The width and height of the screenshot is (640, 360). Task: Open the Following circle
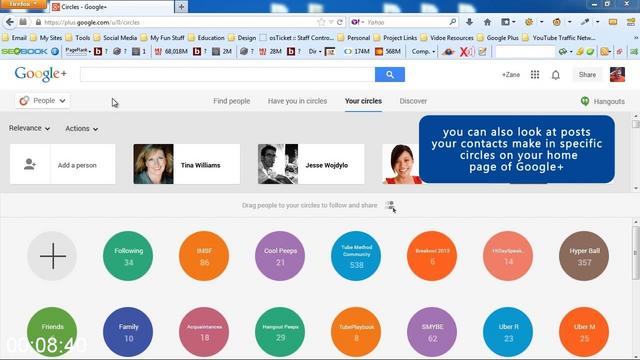[128, 256]
